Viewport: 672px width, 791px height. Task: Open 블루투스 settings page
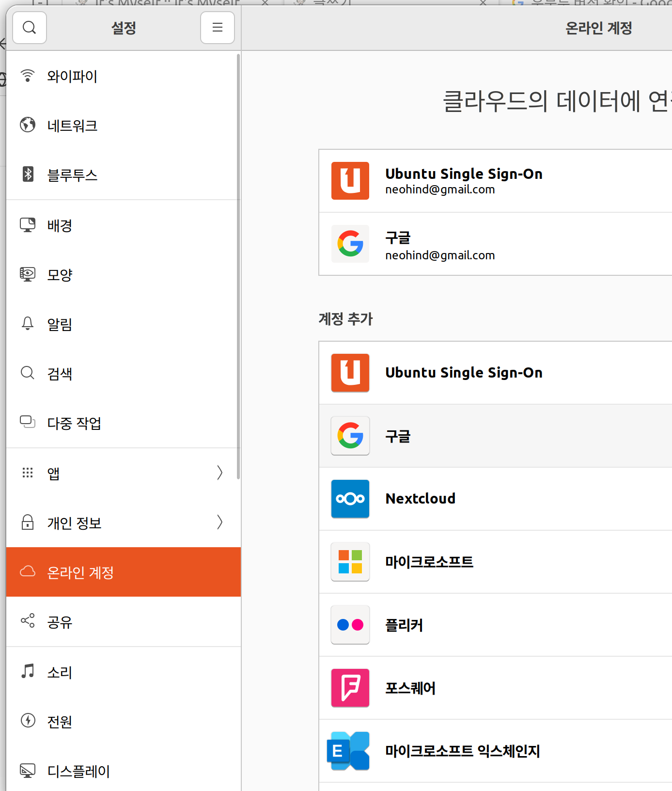pos(124,174)
